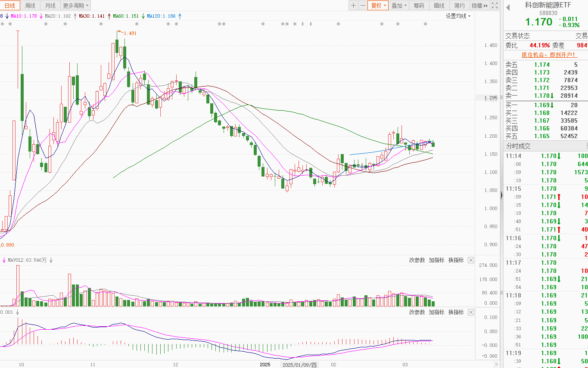Viewport: 588px width, 368px height.
Task: Click the arrow icon left of MAVOL2
Action: (x=4, y=260)
